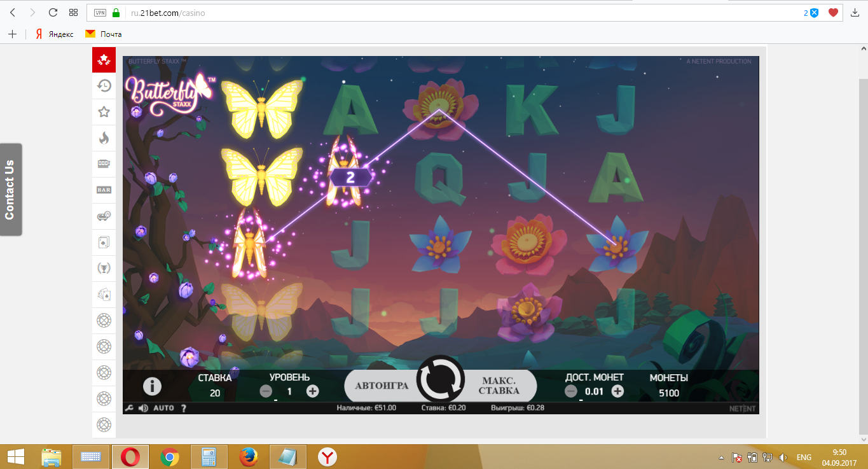Image resolution: width=868 pixels, height=469 pixels.
Task: Decrease the Уровень bet level
Action: tap(266, 391)
